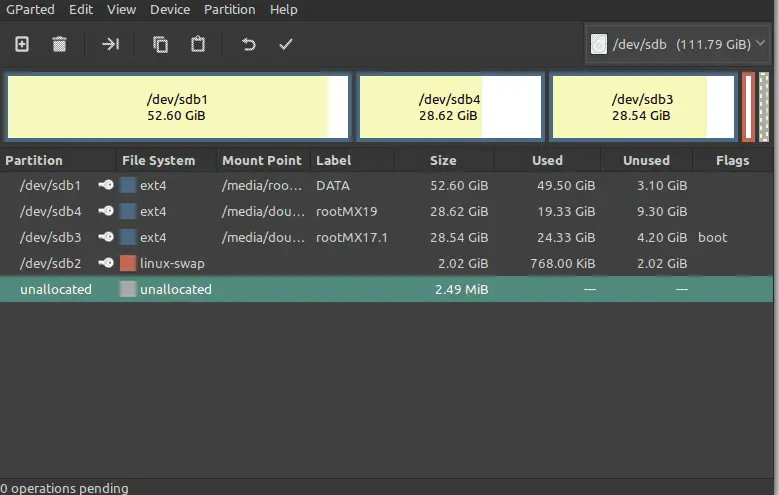Viewport: 779px width, 495px height.
Task: Select the /dev/sdb4 partition row
Action: tap(387, 211)
